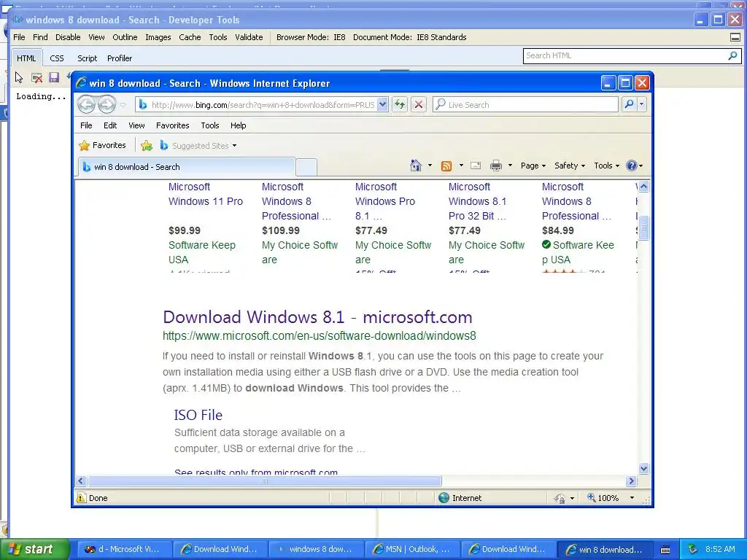Open the ISO File sublink
Image resolution: width=747 pixels, height=560 pixels.
pos(198,415)
